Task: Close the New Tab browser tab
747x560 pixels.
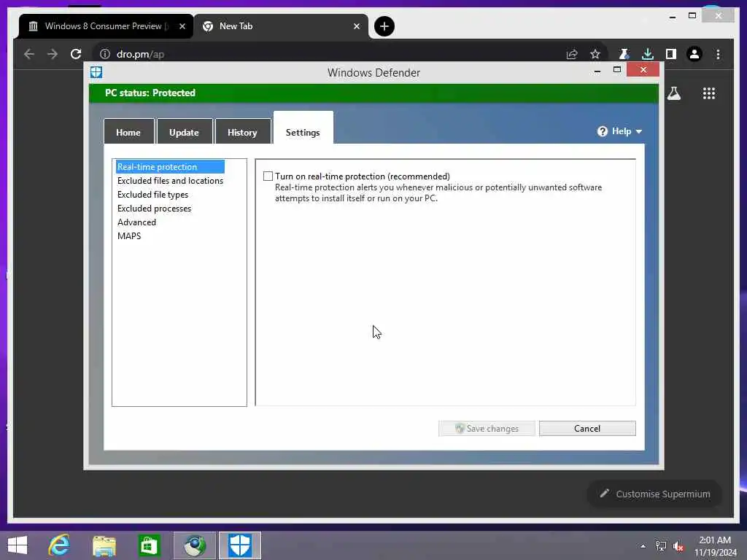Action: click(356, 26)
